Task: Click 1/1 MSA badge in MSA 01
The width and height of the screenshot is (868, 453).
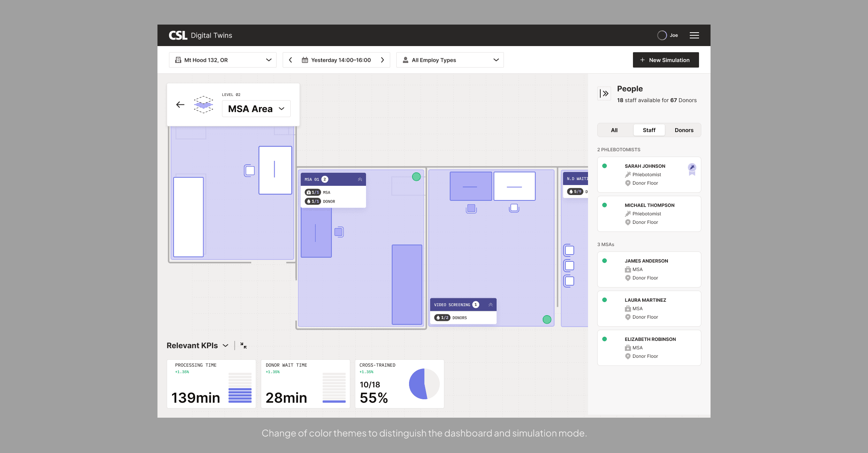Action: (x=313, y=192)
